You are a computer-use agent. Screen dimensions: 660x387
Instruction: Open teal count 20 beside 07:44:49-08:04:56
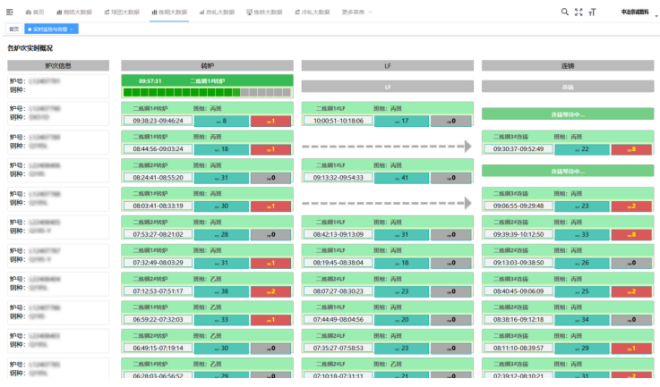tap(402, 320)
